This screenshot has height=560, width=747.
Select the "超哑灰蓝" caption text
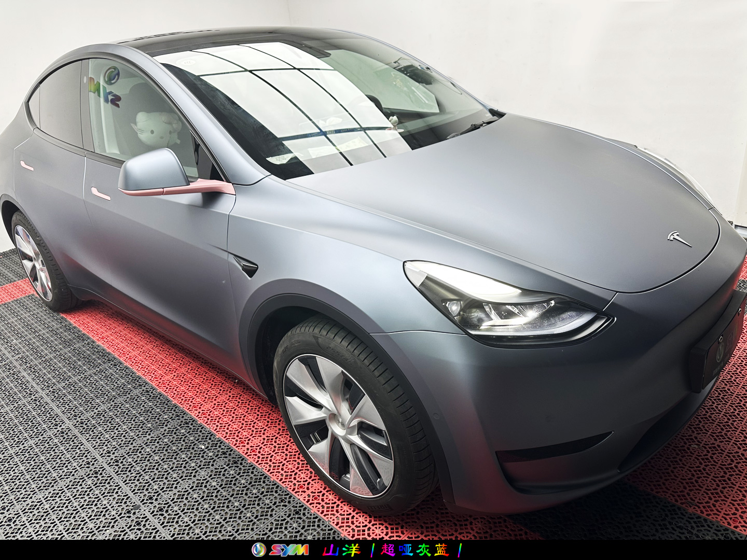pyautogui.click(x=415, y=550)
